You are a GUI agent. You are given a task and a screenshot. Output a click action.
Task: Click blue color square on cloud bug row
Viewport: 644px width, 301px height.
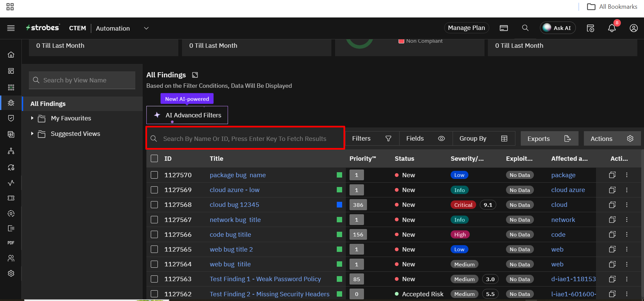[339, 205]
